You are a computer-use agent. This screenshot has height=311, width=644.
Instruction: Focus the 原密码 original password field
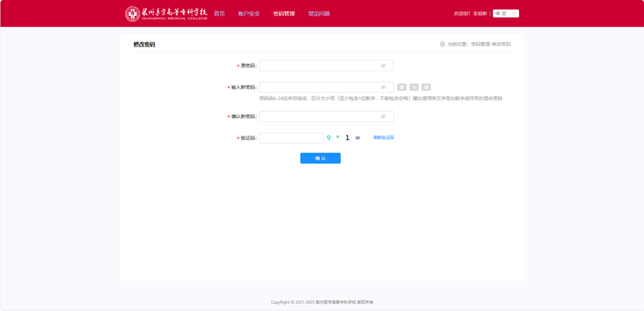click(x=318, y=65)
